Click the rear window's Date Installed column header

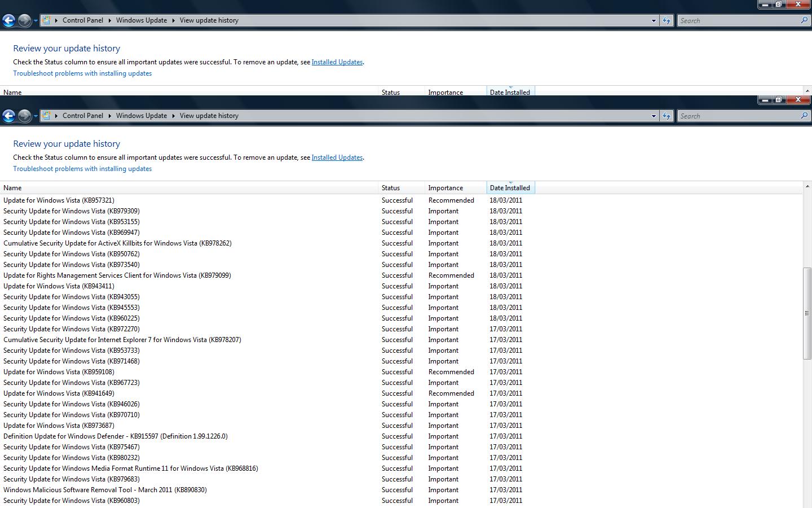coord(510,91)
